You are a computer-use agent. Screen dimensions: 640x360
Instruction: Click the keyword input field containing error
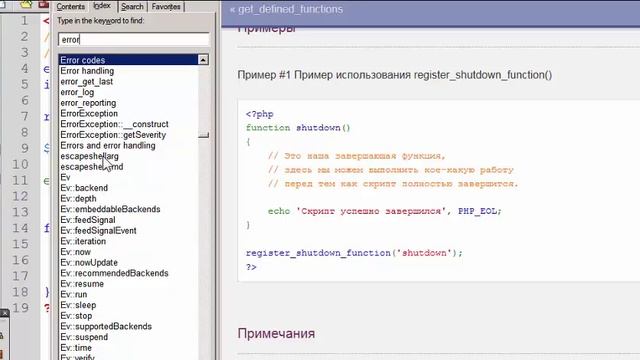click(x=133, y=40)
